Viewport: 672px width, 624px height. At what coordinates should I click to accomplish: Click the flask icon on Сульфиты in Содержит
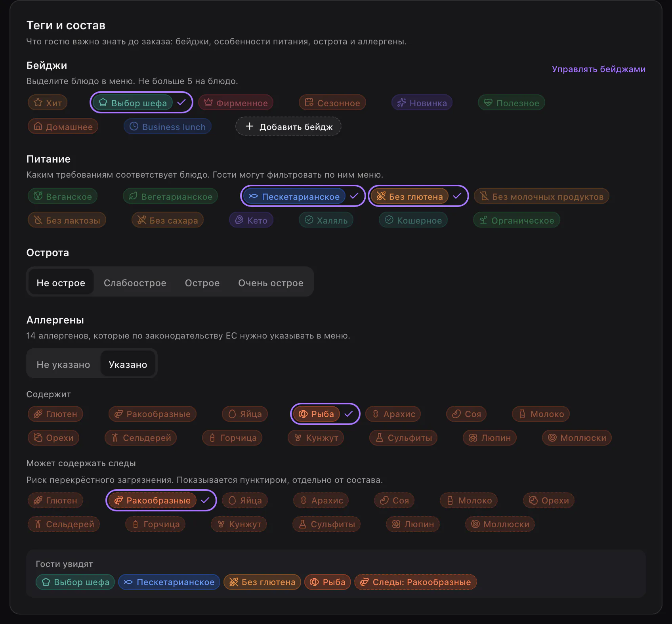click(380, 438)
